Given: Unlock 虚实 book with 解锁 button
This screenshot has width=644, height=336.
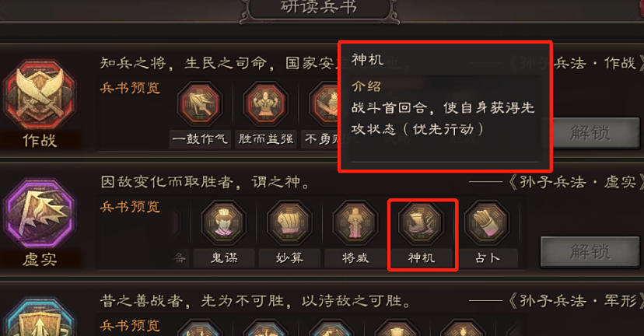Looking at the screenshot, I should [x=590, y=251].
